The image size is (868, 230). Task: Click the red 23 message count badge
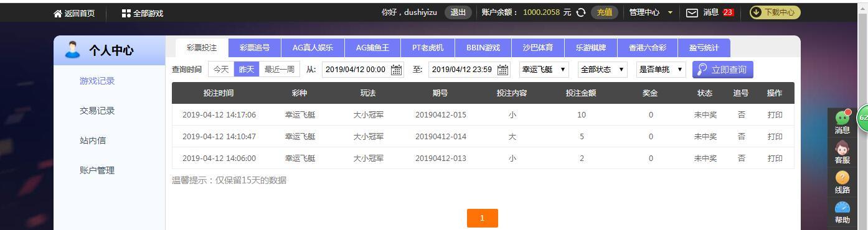click(x=729, y=12)
